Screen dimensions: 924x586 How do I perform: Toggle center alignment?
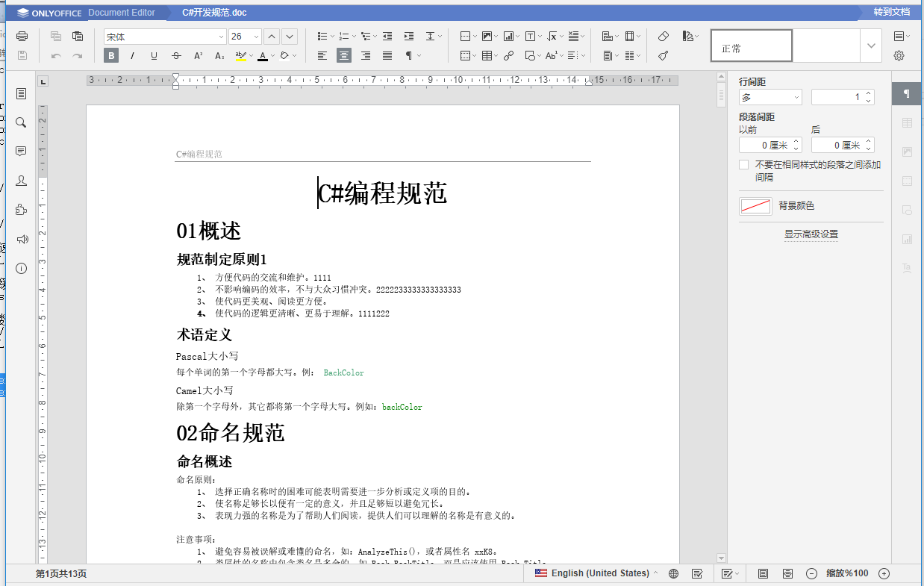pos(344,55)
